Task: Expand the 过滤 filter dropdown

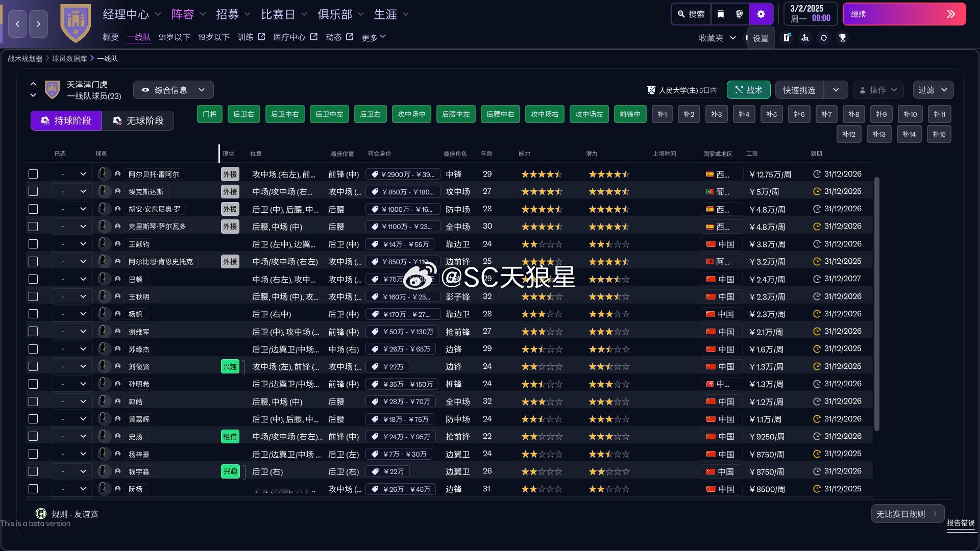Action: click(933, 90)
